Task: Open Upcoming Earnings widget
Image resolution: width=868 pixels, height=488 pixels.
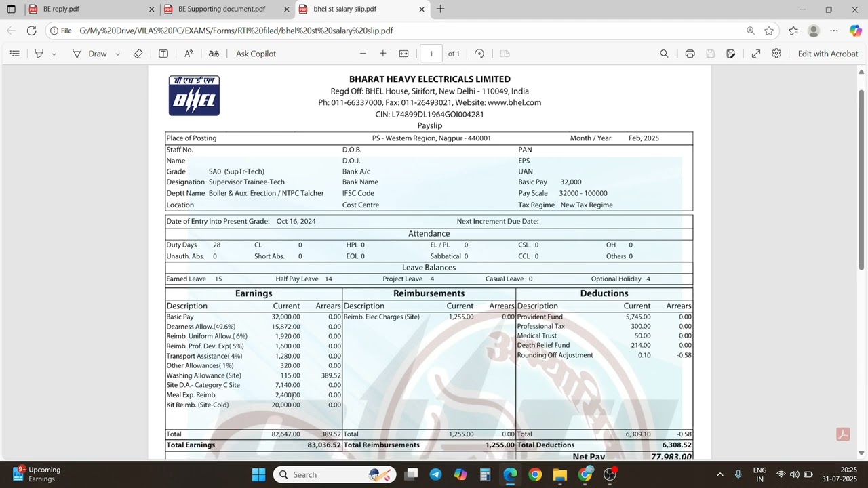Action: click(x=39, y=474)
